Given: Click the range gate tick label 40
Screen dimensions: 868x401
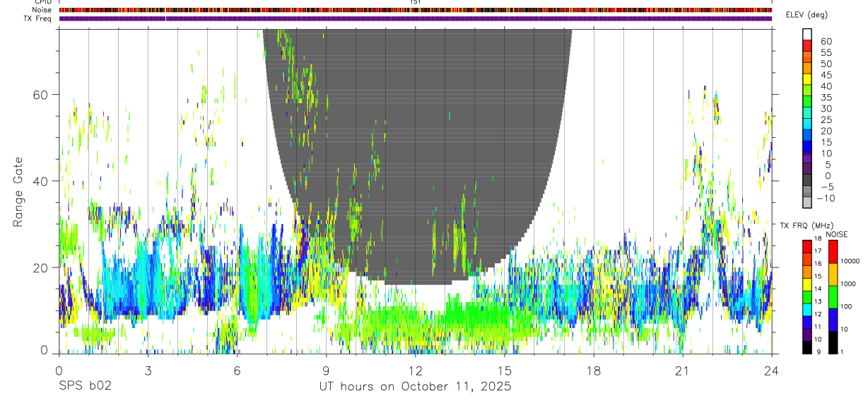Looking at the screenshot, I should pyautogui.click(x=40, y=181).
